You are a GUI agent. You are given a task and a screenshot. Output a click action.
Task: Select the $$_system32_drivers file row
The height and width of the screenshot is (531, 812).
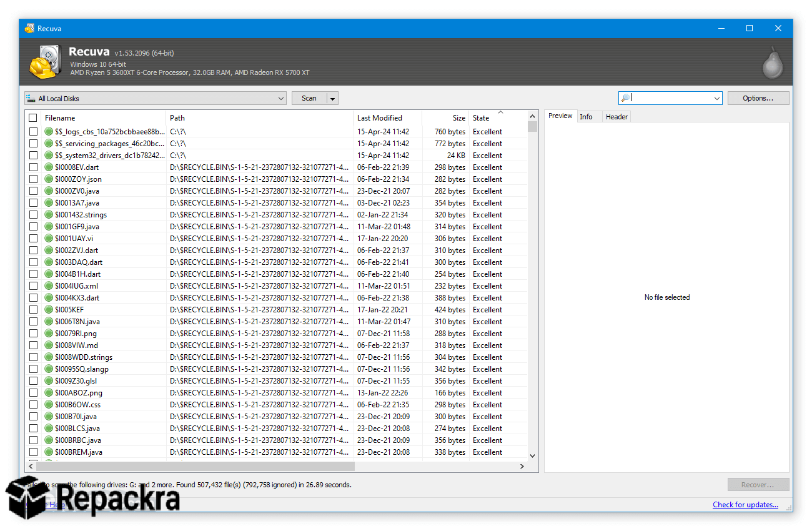(x=276, y=156)
